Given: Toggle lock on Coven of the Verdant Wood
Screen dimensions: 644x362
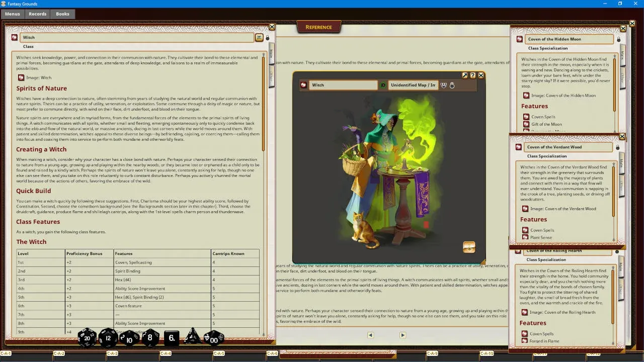Looking at the screenshot, I should pyautogui.click(x=617, y=147).
